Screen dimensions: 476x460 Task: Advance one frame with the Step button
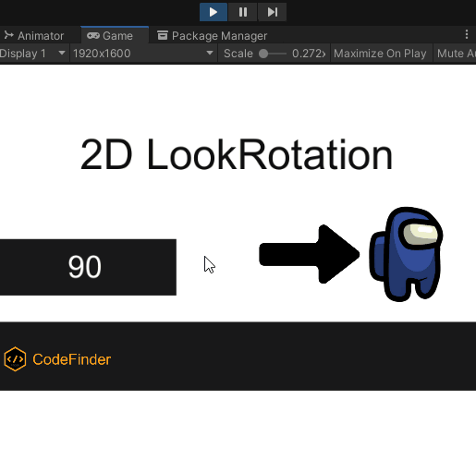pos(273,12)
